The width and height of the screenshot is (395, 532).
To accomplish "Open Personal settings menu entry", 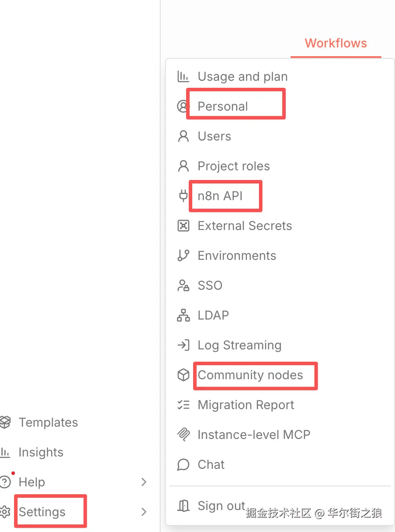I will coord(223,106).
